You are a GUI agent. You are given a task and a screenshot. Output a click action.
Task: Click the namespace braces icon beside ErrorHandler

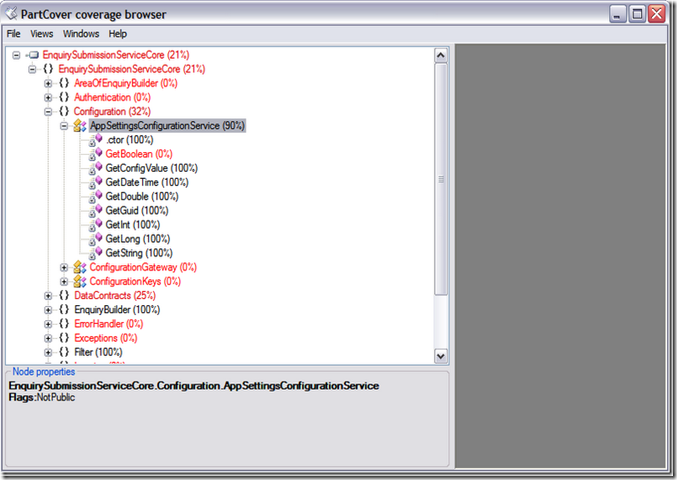[x=64, y=324]
